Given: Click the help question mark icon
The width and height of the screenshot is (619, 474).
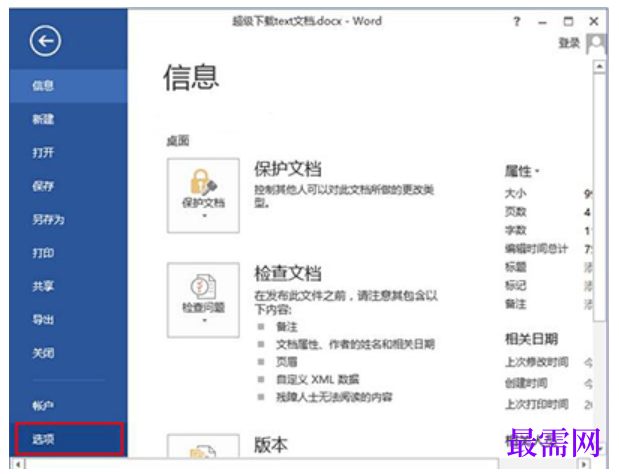Looking at the screenshot, I should tap(517, 21).
